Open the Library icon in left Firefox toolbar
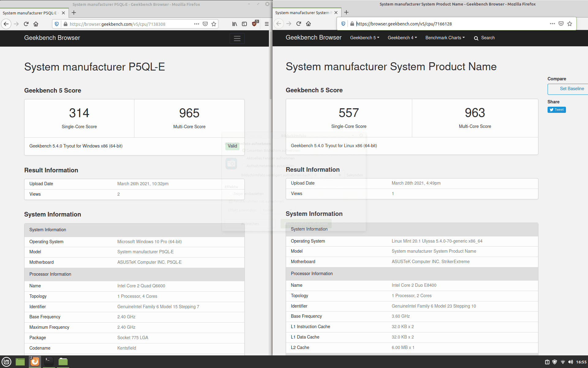The width and height of the screenshot is (588, 368). [235, 24]
